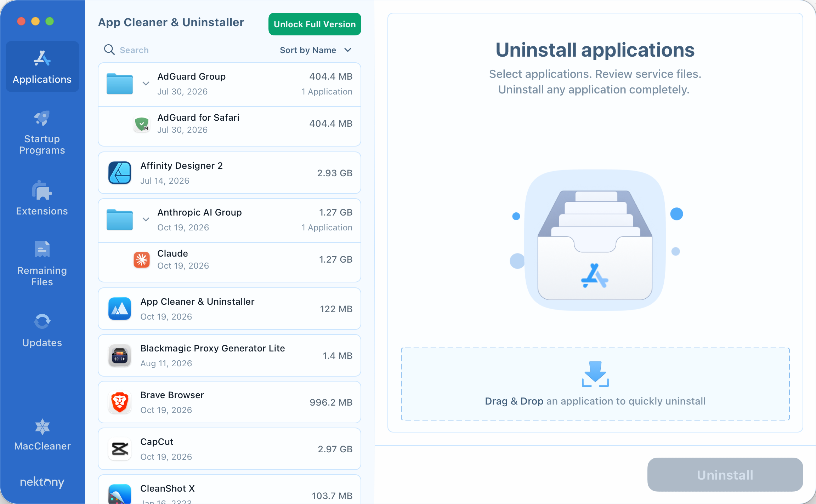Image resolution: width=816 pixels, height=504 pixels.
Task: Select the AdGuard for Safari shield icon
Action: (142, 124)
